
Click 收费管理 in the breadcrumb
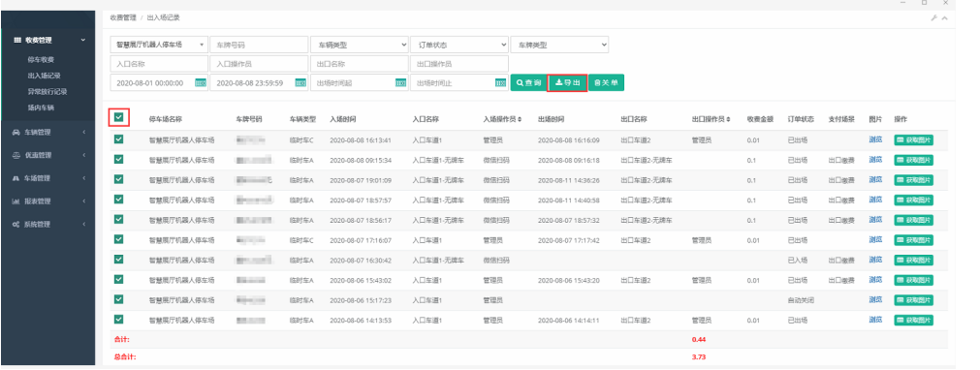pos(122,18)
